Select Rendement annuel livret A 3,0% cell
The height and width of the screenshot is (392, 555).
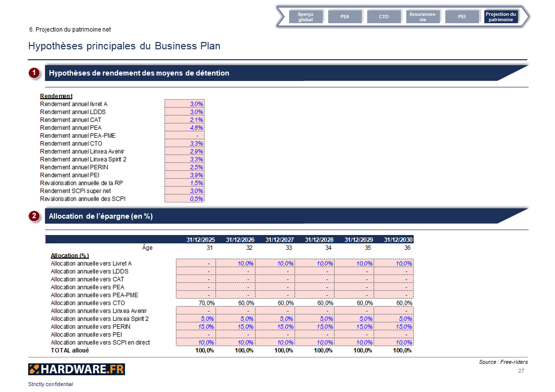coord(184,104)
